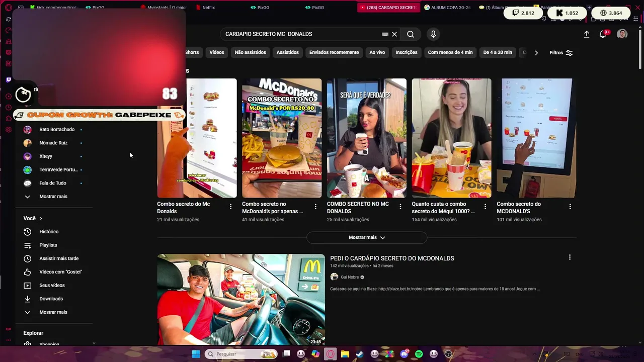Screen dimensions: 644x362
Task: Select the (268) CARDAPIO SECRETO tab
Action: [x=388, y=8]
